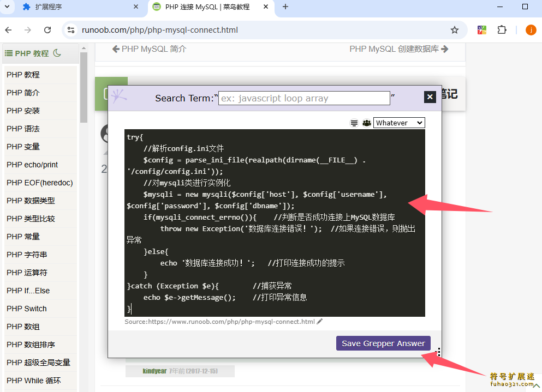Click Save Grepper Answer button
The height and width of the screenshot is (392, 542).
pyautogui.click(x=383, y=343)
